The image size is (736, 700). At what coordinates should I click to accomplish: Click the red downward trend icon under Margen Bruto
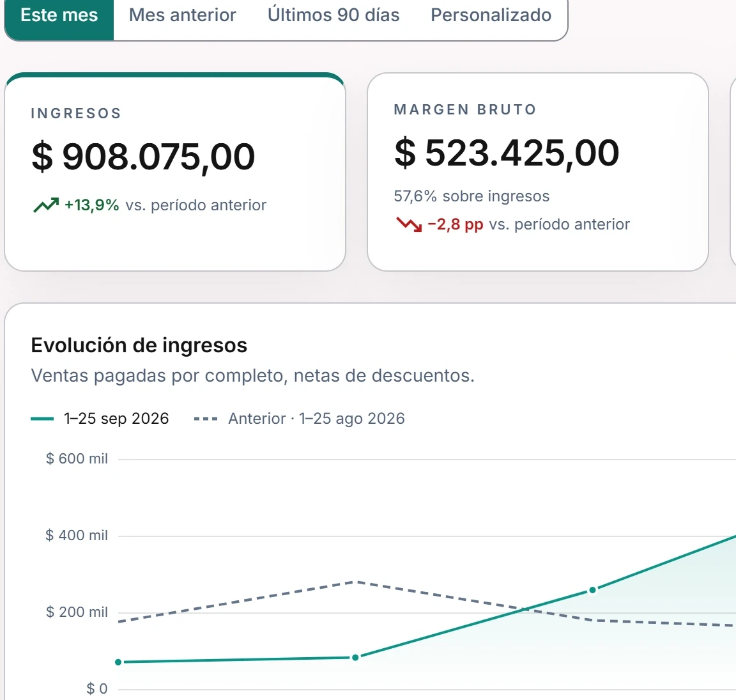tap(409, 224)
